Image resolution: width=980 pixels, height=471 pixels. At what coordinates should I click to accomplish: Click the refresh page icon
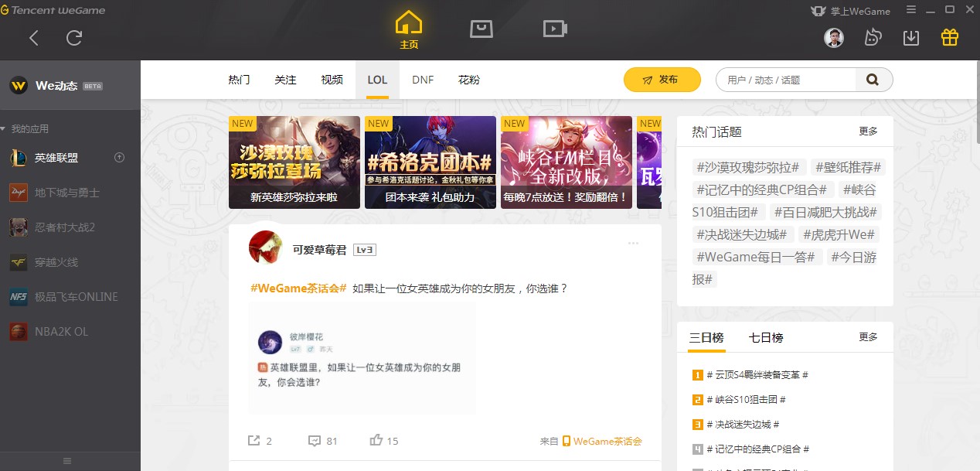[x=74, y=38]
